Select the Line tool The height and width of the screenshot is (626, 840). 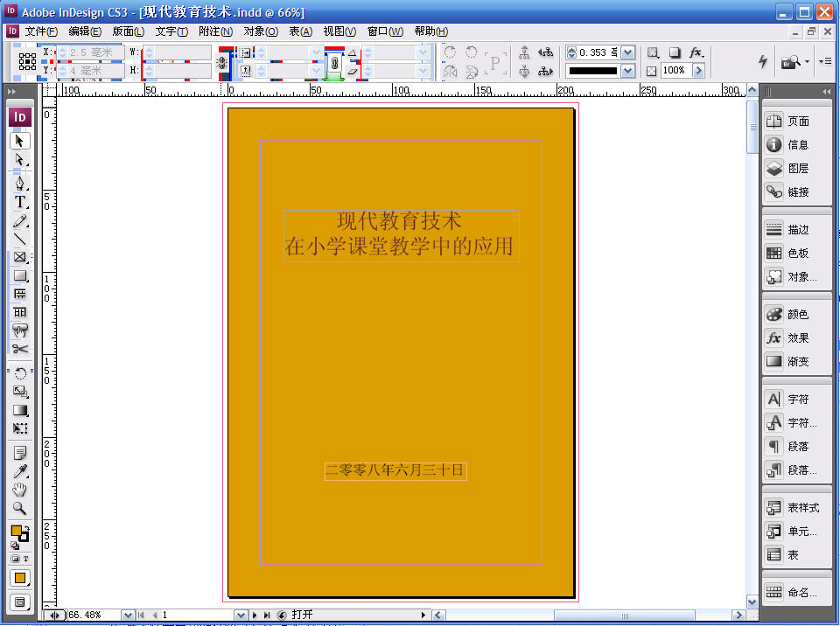pos(20,239)
